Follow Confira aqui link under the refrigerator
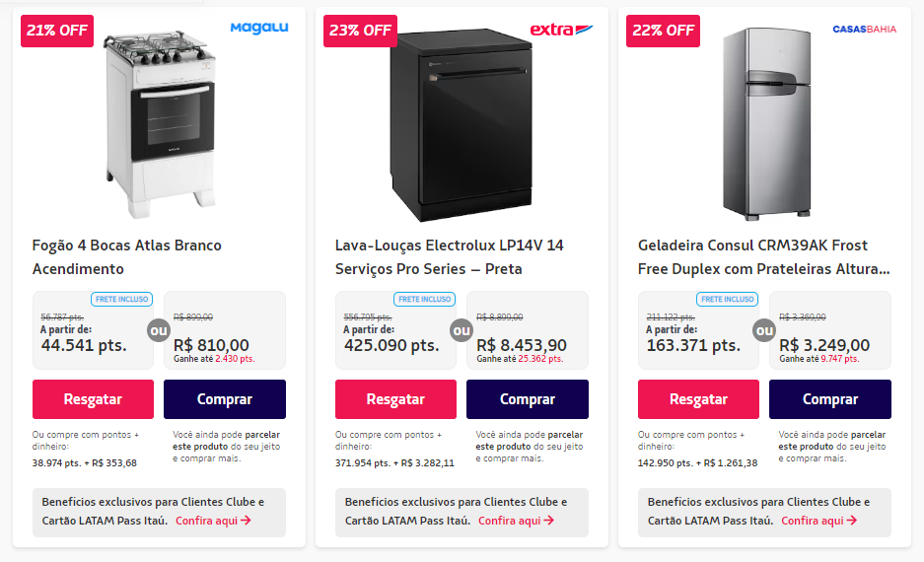The image size is (924, 562). [818, 521]
